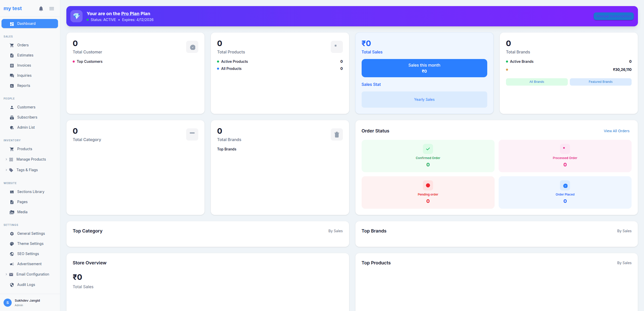Select the Theme Settings icon

(x=12, y=244)
